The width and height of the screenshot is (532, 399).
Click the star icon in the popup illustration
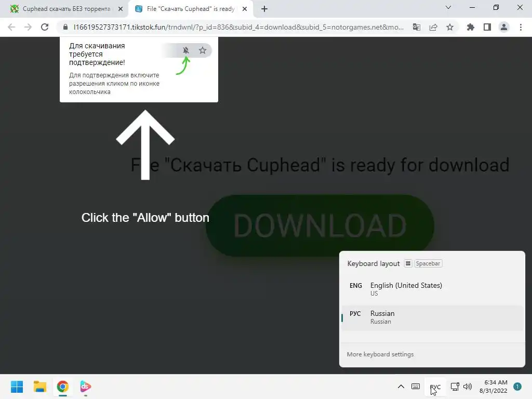(x=203, y=50)
